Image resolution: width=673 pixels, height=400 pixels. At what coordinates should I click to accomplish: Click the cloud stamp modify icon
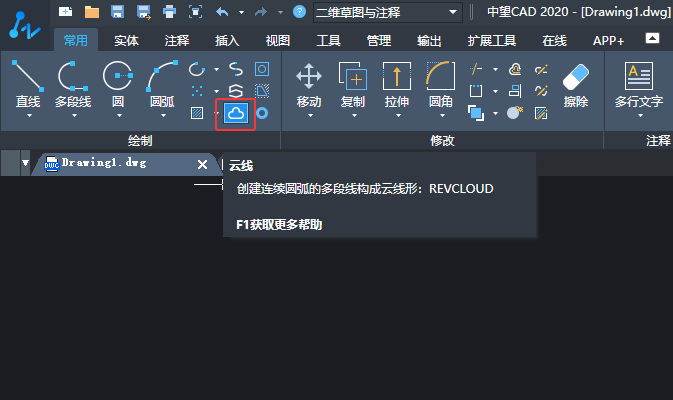pyautogui.click(x=515, y=69)
